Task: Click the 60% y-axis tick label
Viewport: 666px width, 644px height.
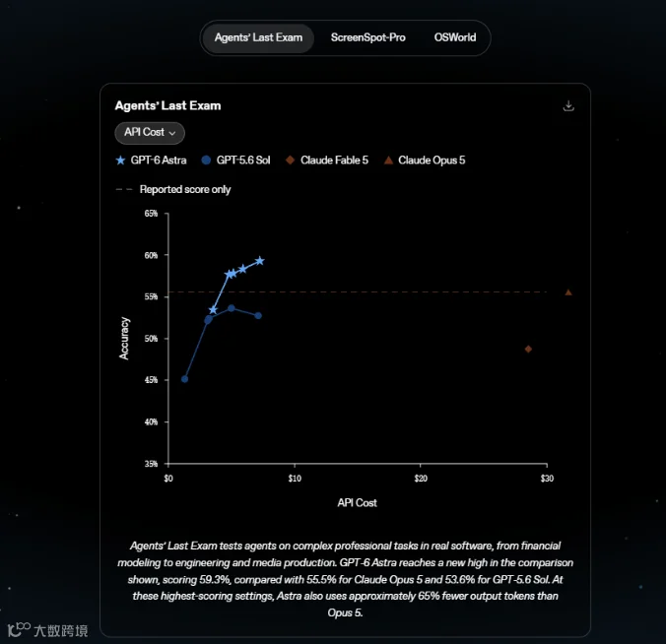Action: 151,255
